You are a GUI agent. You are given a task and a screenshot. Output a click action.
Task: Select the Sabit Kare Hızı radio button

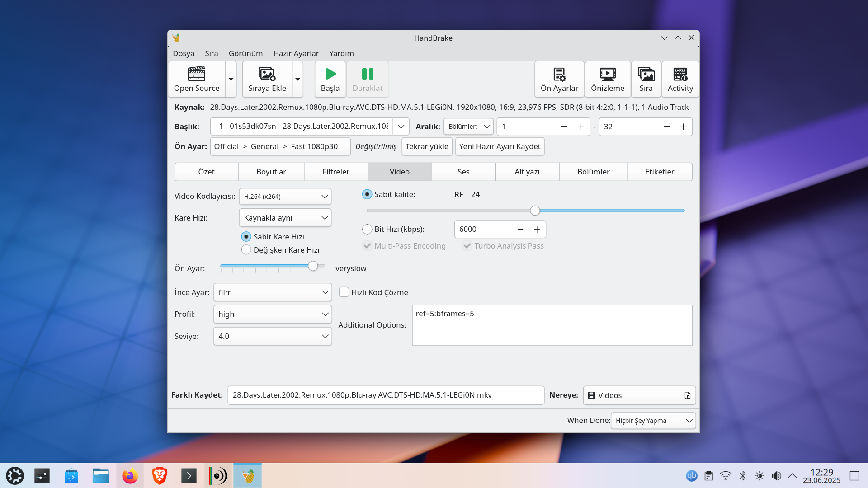pos(246,237)
